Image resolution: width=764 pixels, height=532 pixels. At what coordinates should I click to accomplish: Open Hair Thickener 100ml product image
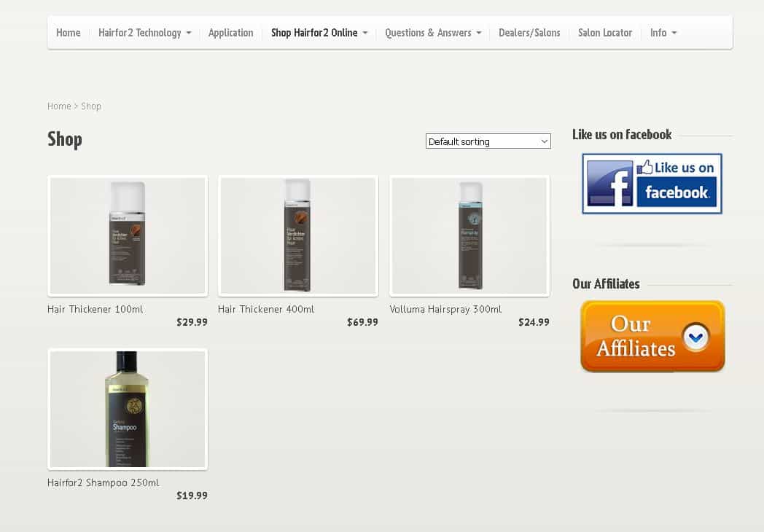(x=128, y=236)
